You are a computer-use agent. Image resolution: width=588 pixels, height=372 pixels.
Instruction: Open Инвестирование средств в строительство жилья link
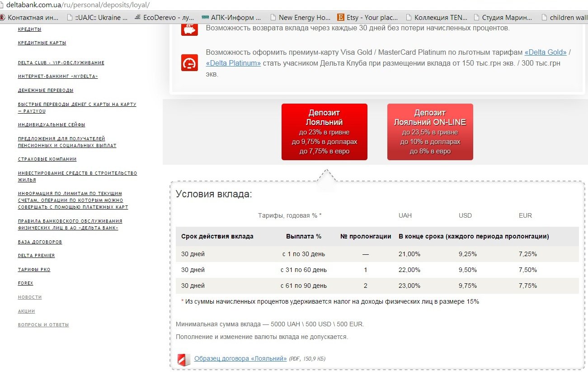pyautogui.click(x=77, y=176)
